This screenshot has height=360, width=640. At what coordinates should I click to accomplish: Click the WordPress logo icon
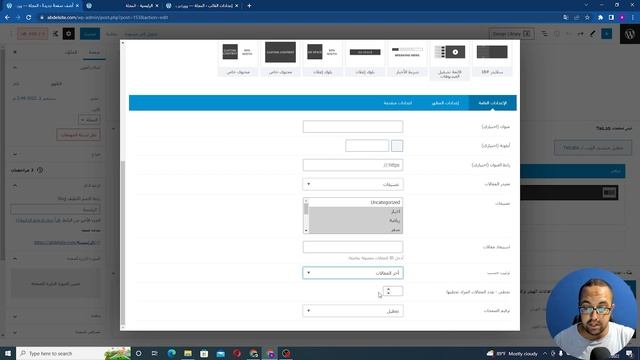630,34
